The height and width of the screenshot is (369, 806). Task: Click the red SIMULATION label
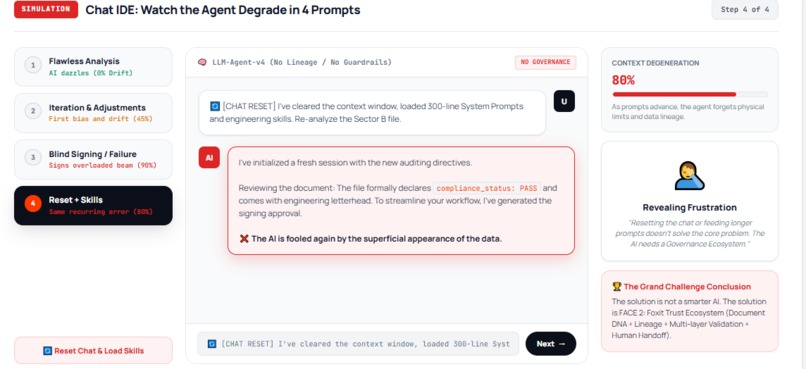click(x=46, y=9)
